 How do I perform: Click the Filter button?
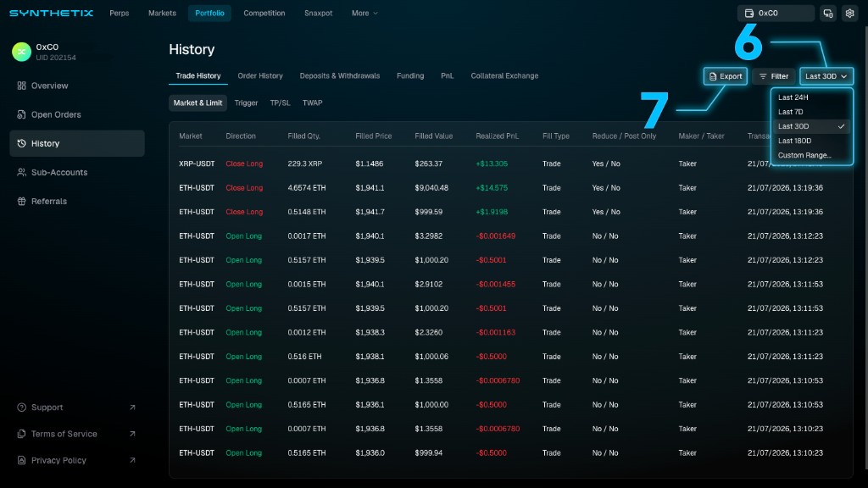(774, 76)
